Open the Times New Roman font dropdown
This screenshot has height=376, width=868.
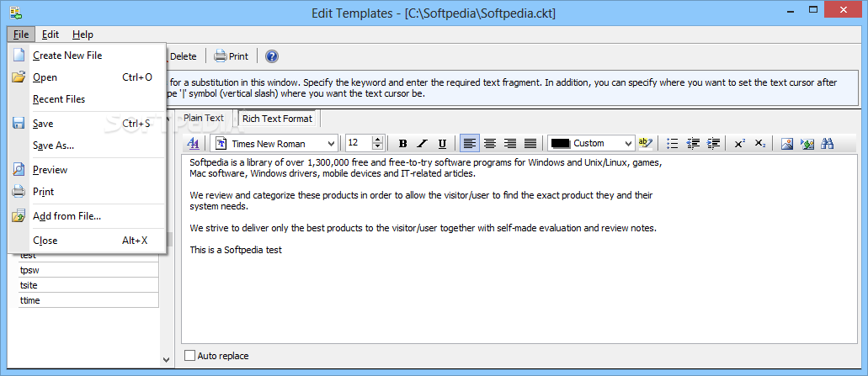pyautogui.click(x=331, y=144)
